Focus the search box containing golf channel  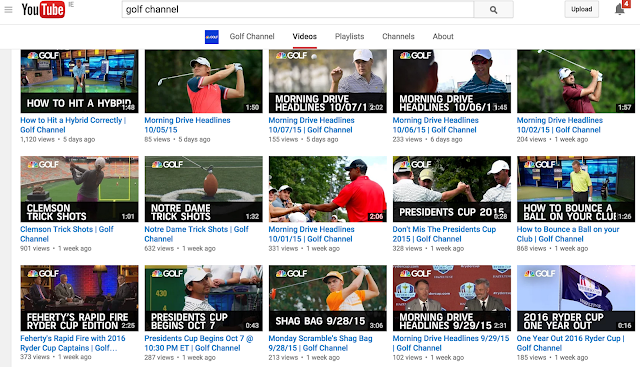298,9
